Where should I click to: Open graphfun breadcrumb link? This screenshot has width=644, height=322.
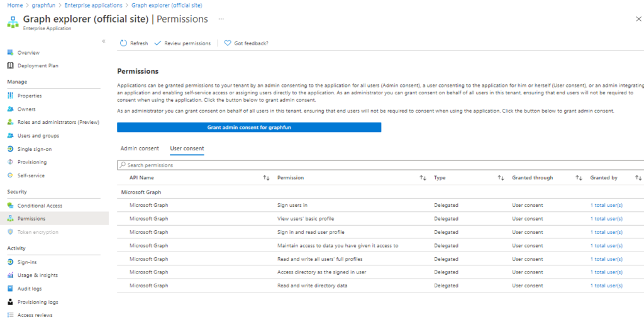click(x=44, y=5)
